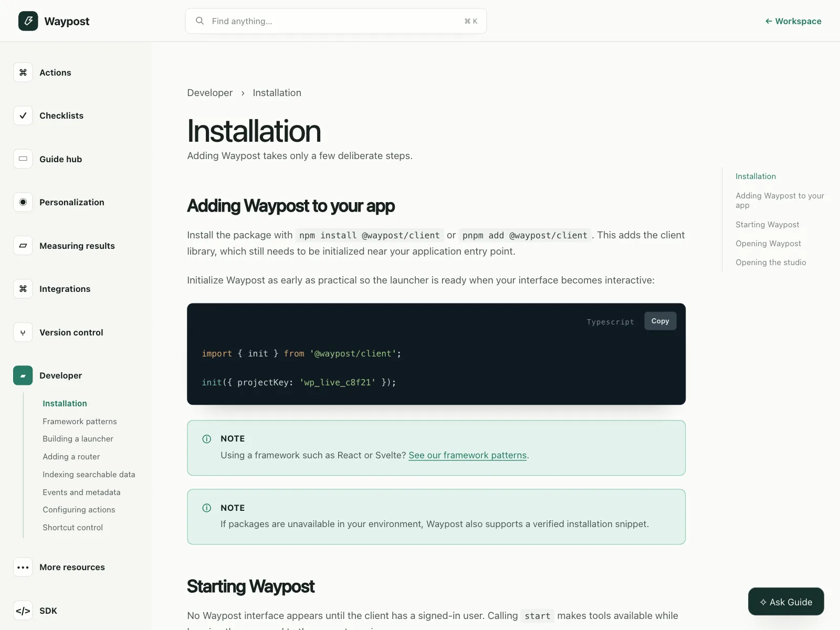This screenshot has height=630, width=840.
Task: Click the Waypost brand name
Action: coord(67,21)
